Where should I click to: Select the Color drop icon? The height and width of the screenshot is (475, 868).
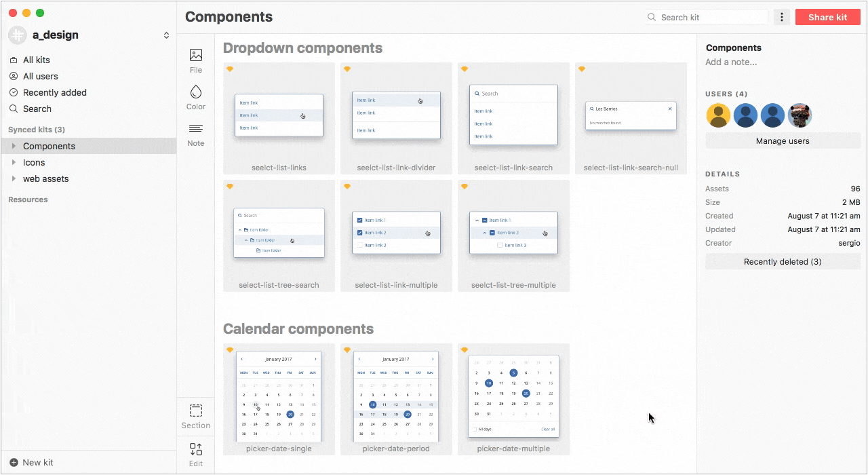[x=196, y=92]
